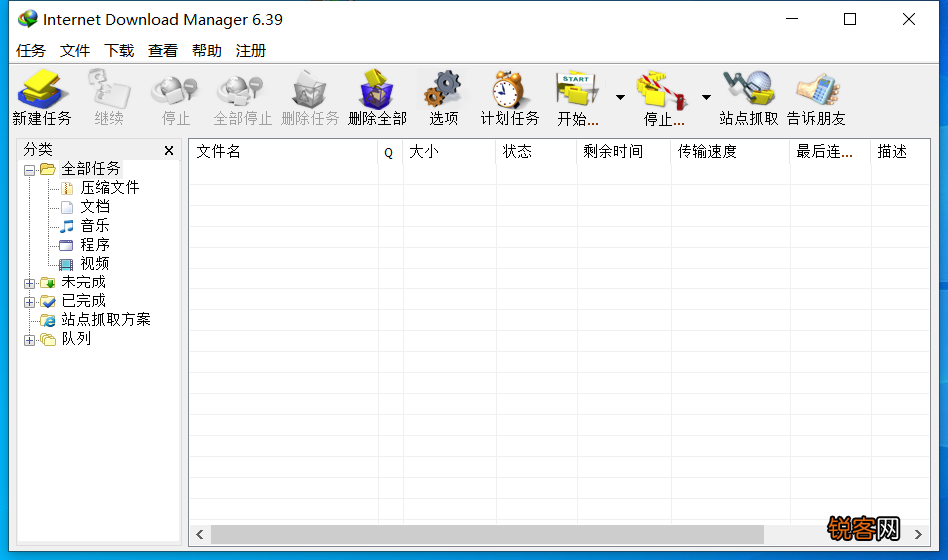948x560 pixels.
Task: Select the 全部任务 category
Action: pos(91,168)
